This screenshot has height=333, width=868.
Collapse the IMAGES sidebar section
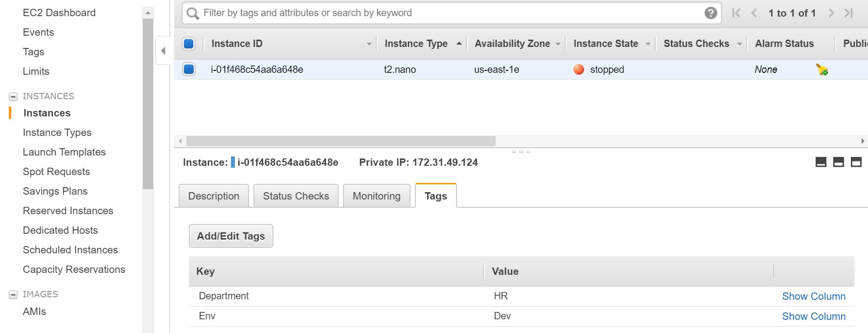13,295
